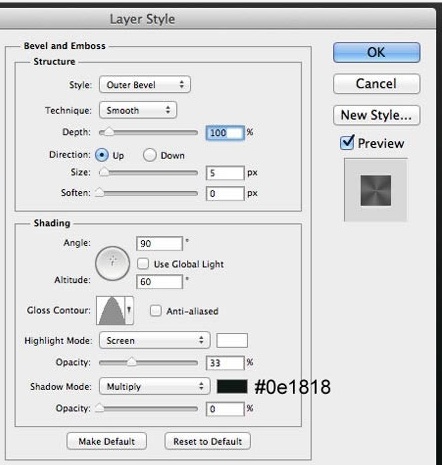Click the Depth percentage input field
The height and width of the screenshot is (465, 442).
[x=225, y=133]
